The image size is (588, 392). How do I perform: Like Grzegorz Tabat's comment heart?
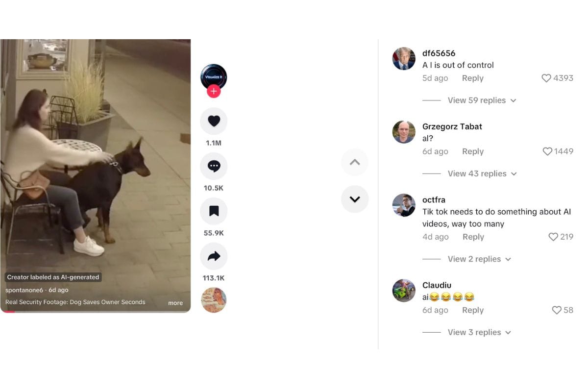click(x=547, y=151)
